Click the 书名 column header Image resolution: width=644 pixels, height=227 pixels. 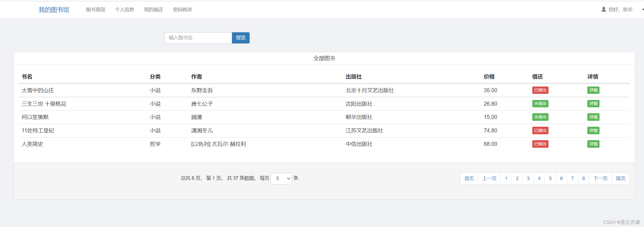pyautogui.click(x=27, y=77)
